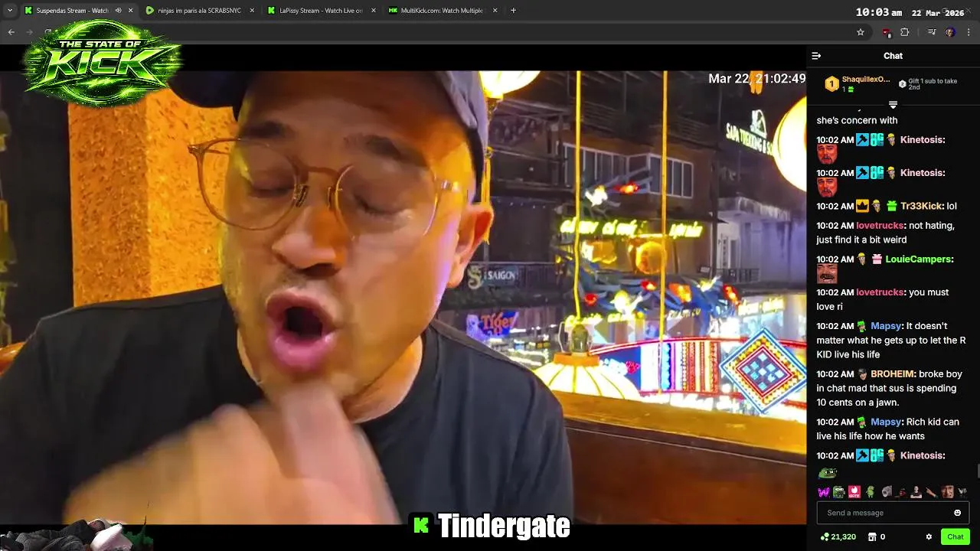Open ShaquillexO top gifter entry

tap(857, 83)
